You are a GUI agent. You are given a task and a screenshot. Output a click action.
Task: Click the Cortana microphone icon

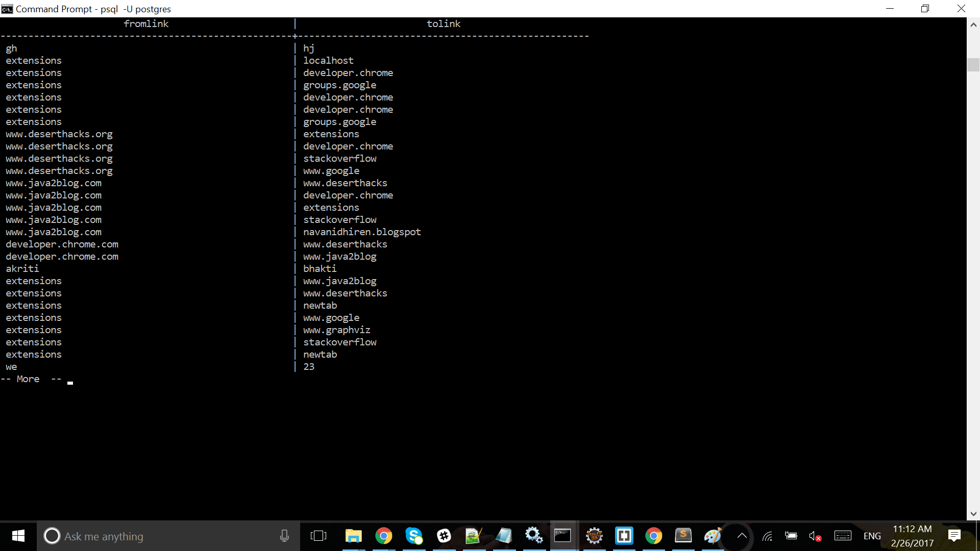(x=284, y=536)
